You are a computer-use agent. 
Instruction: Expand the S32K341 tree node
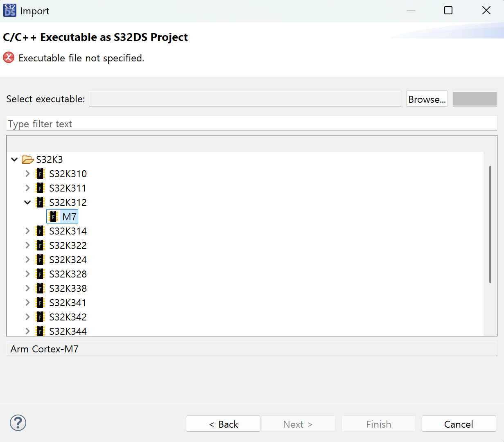pos(27,302)
